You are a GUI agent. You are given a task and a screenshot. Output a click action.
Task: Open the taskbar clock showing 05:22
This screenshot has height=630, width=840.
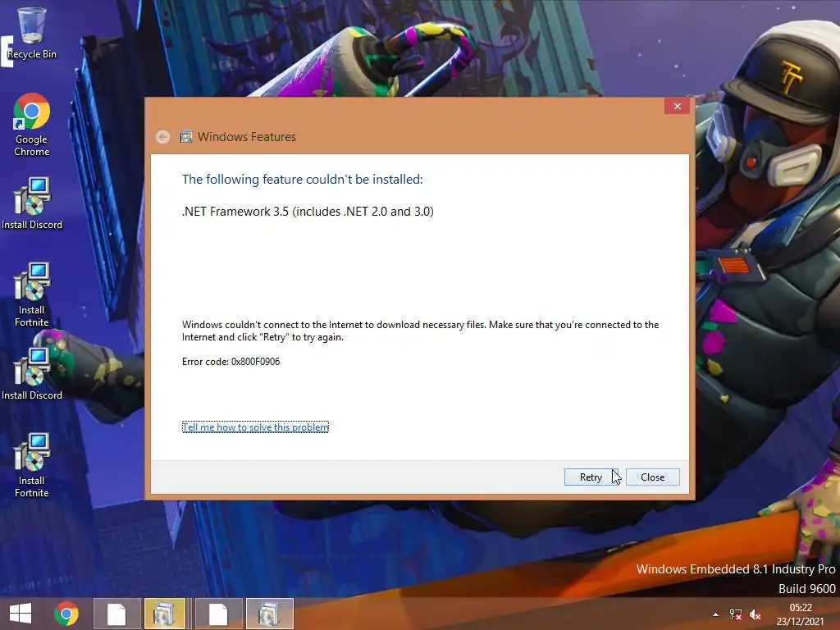801,614
